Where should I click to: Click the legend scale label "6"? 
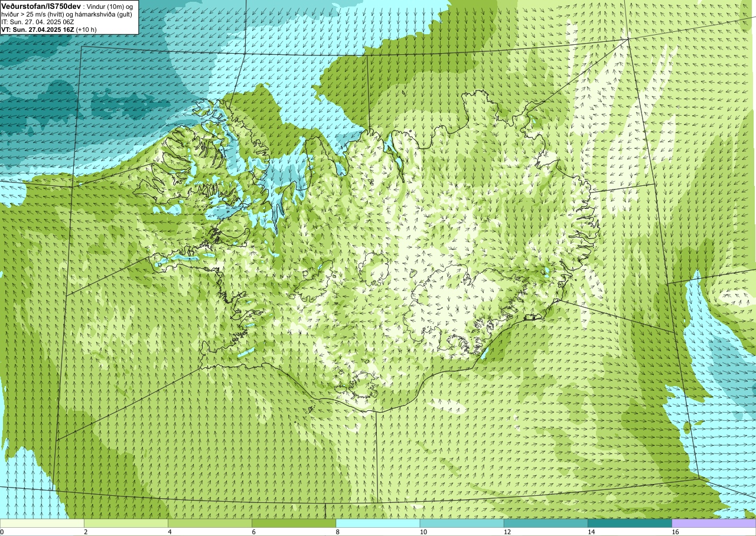pyautogui.click(x=254, y=532)
